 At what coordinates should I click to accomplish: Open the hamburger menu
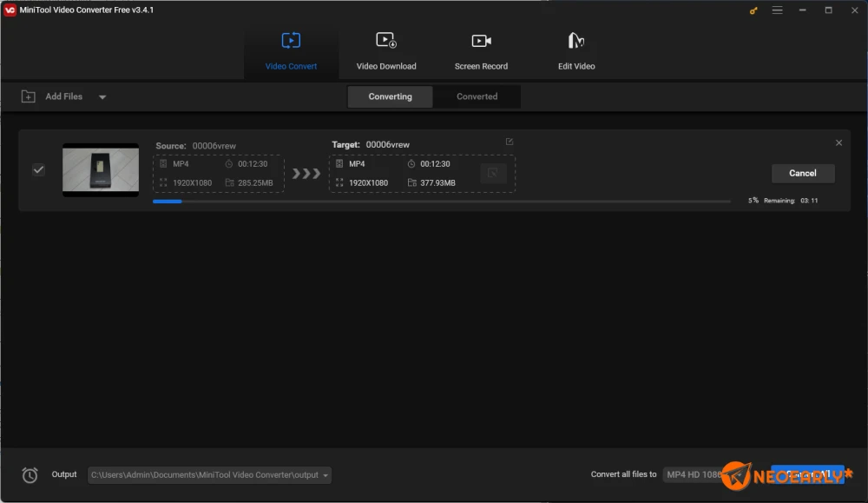(777, 10)
